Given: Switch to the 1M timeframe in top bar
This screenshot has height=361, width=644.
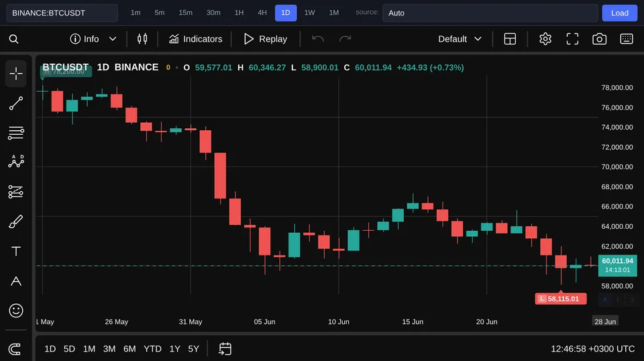Looking at the screenshot, I should 334,13.
